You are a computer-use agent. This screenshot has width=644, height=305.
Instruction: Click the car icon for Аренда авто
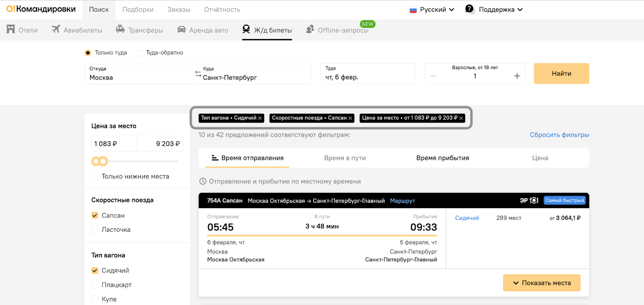[182, 29]
